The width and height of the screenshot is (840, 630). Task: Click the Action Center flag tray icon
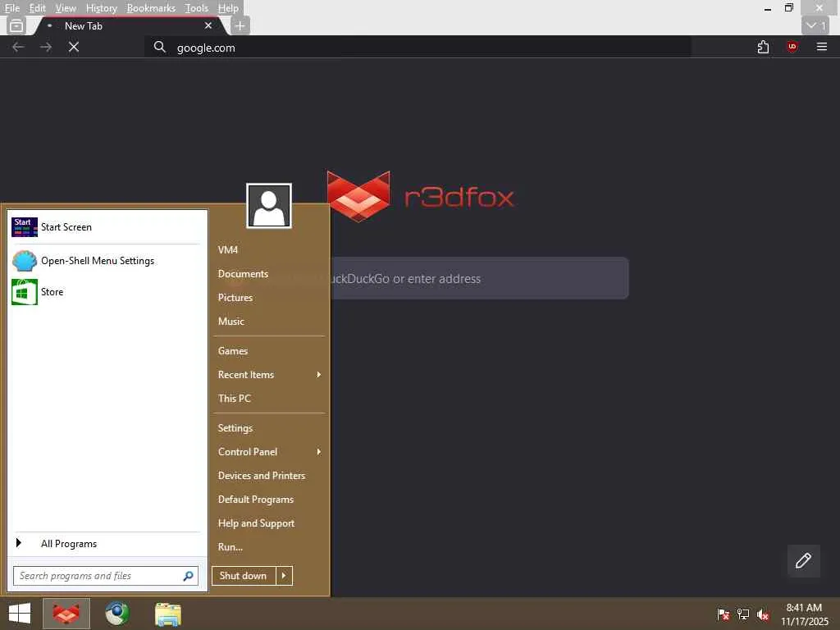[723, 614]
